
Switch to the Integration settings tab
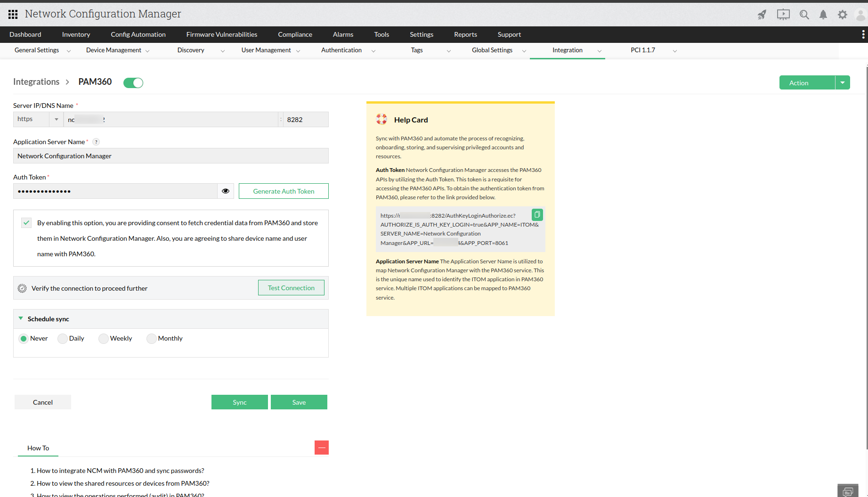click(568, 50)
